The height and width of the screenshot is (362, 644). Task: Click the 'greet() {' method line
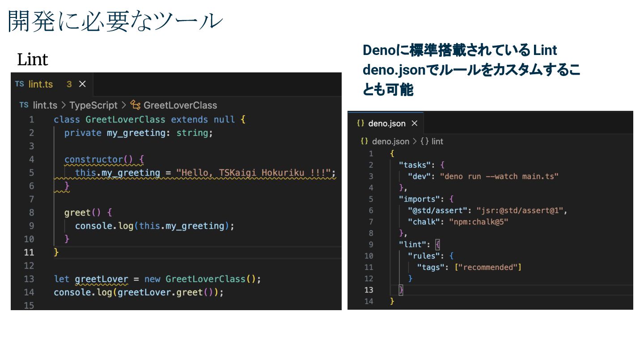(88, 213)
